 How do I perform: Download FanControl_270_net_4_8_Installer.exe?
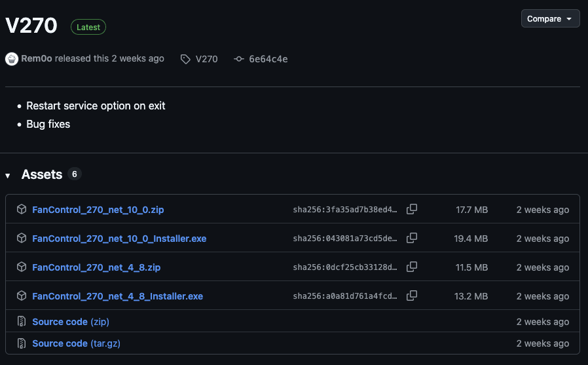[x=117, y=296]
